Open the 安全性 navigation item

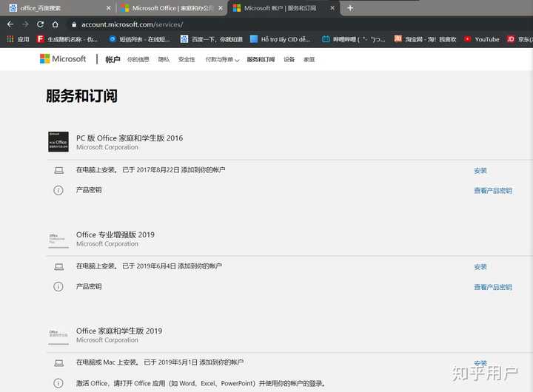[x=187, y=59]
